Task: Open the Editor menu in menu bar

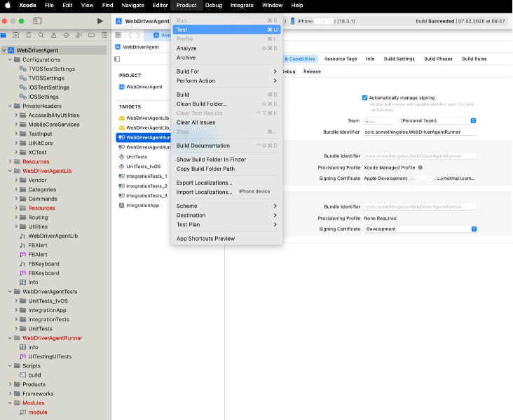Action: 160,5
